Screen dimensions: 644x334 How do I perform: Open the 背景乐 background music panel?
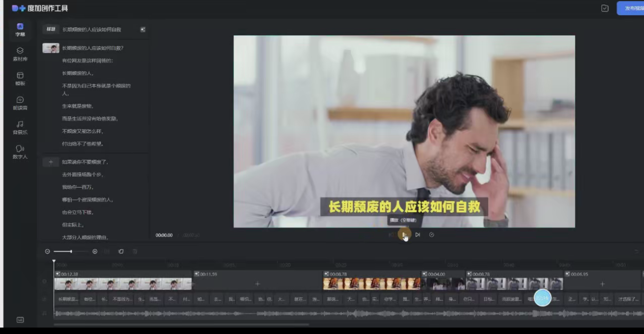[20, 126]
